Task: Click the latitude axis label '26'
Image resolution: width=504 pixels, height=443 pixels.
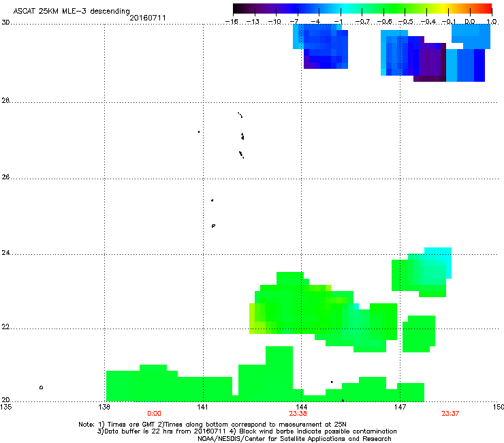Action: (5, 177)
